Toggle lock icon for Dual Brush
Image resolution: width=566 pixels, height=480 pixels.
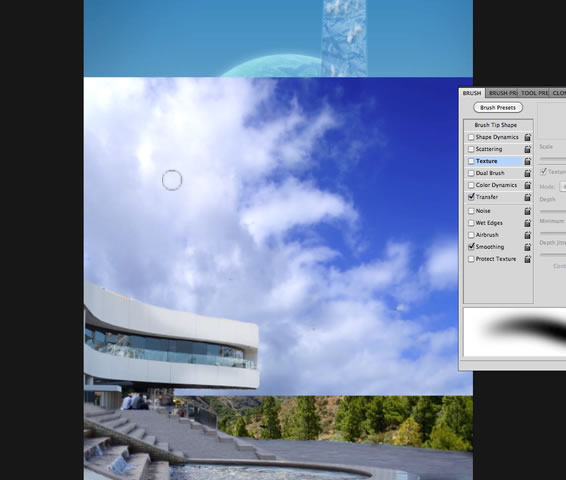(527, 173)
